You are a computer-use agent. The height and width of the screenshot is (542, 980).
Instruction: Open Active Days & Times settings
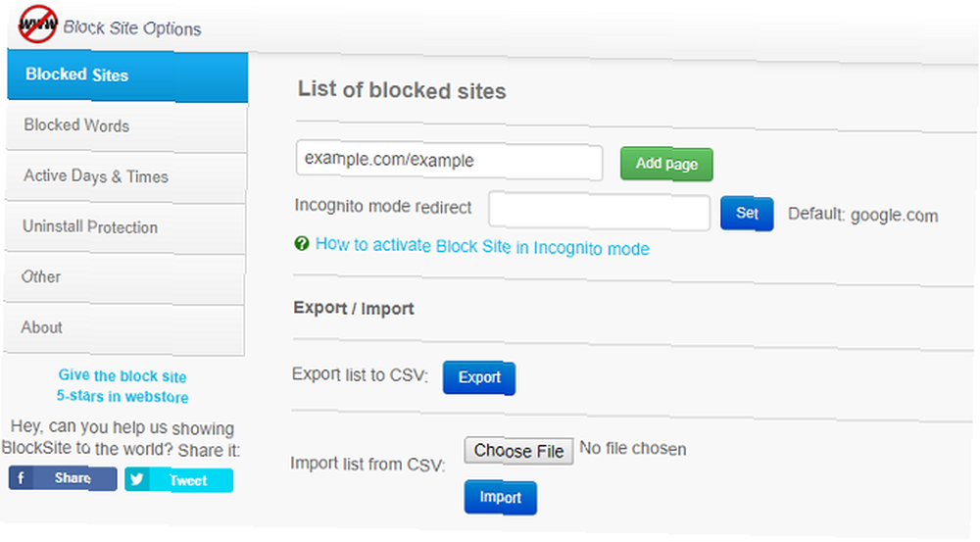coord(125,177)
